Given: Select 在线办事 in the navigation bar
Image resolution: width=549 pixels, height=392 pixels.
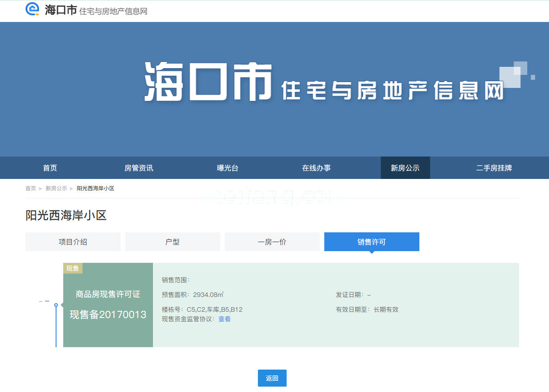Looking at the screenshot, I should click(x=316, y=168).
